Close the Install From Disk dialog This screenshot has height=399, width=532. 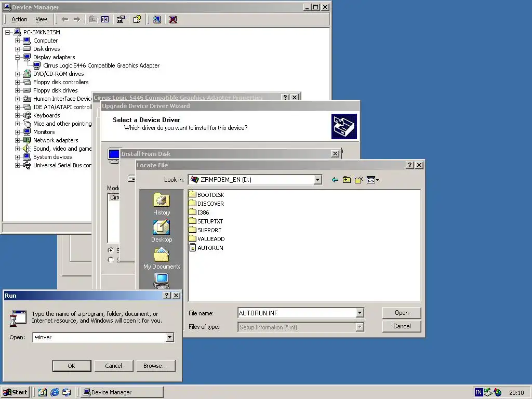pyautogui.click(x=335, y=154)
